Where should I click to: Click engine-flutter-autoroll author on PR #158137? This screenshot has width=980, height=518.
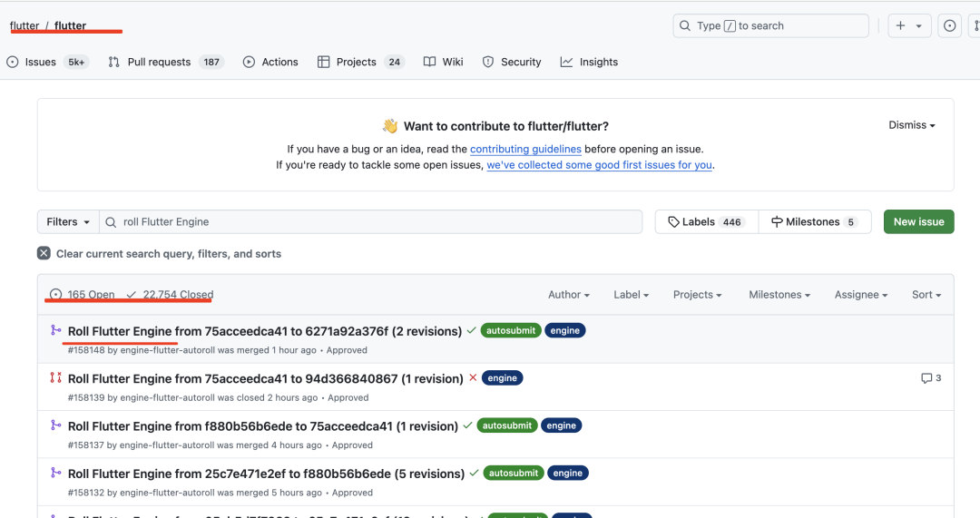[x=167, y=445]
